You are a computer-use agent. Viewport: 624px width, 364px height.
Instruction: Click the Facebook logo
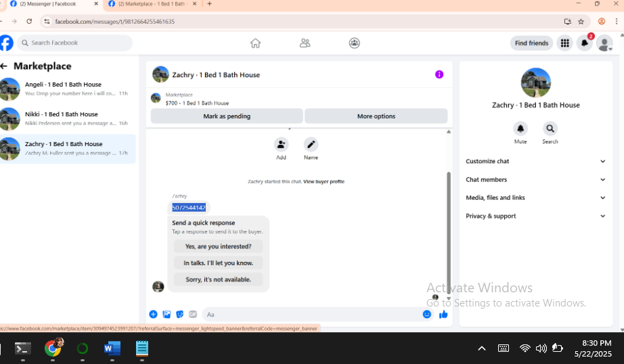click(x=6, y=43)
